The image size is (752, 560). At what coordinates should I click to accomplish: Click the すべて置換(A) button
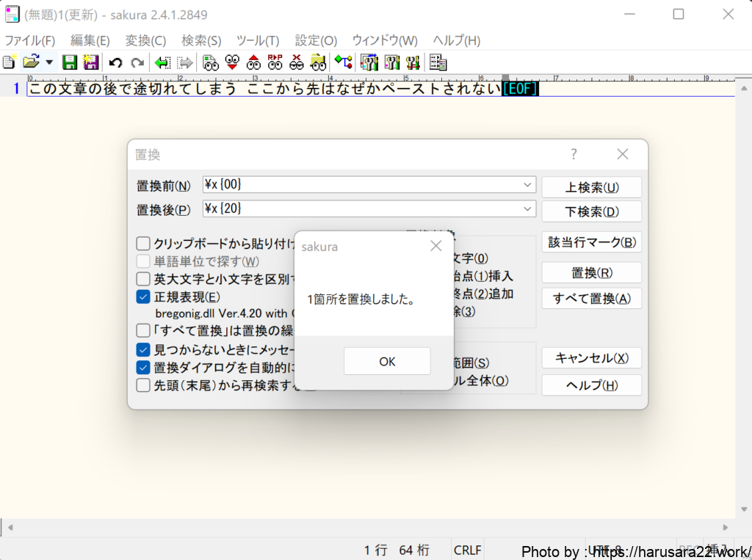click(x=591, y=299)
